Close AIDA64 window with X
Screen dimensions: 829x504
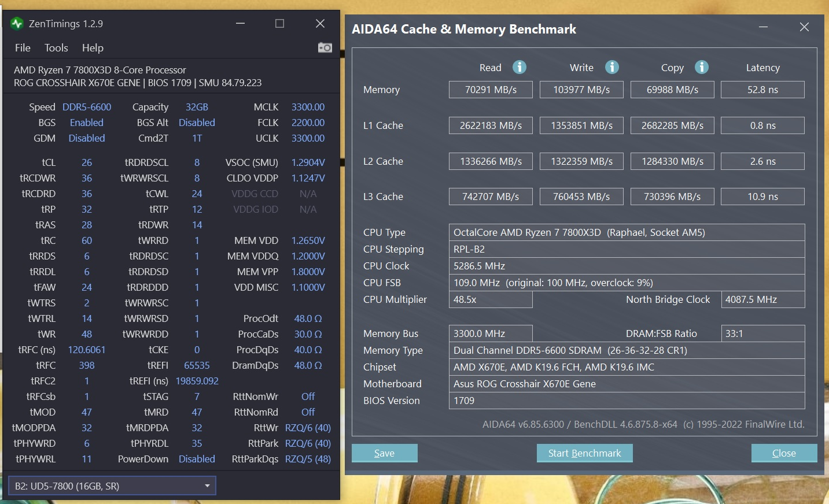coord(804,27)
